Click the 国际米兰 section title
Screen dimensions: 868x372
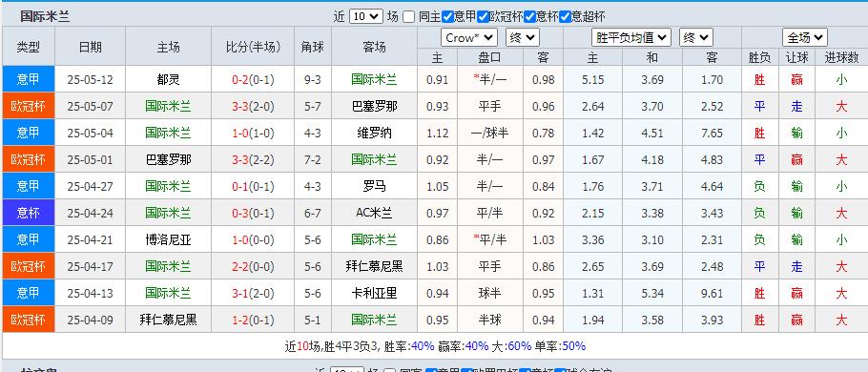coord(45,16)
